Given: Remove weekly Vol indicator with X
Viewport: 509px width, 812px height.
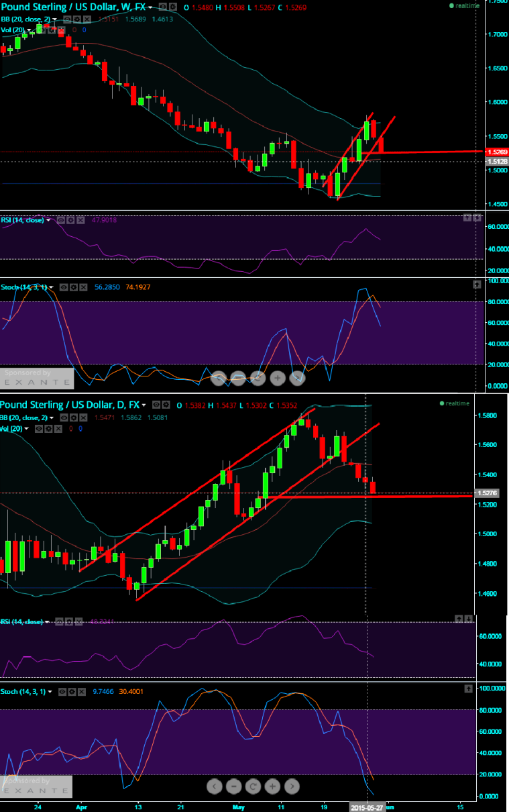Looking at the screenshot, I should click(x=61, y=30).
